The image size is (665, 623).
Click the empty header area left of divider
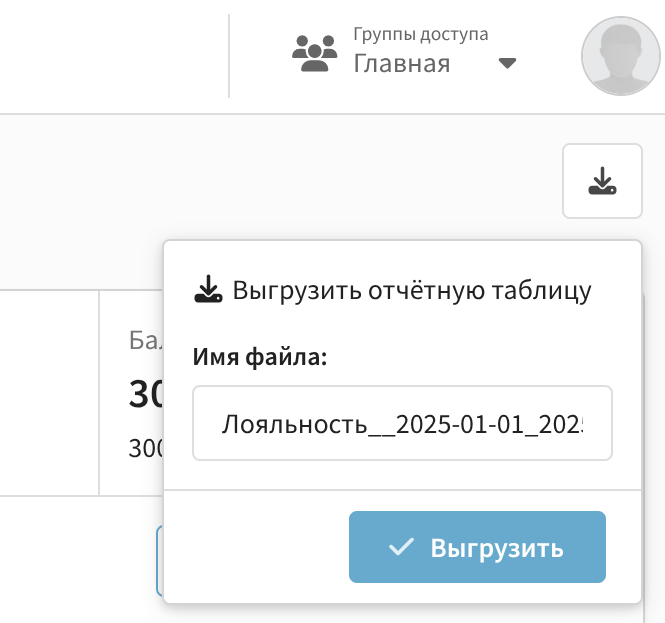point(110,56)
